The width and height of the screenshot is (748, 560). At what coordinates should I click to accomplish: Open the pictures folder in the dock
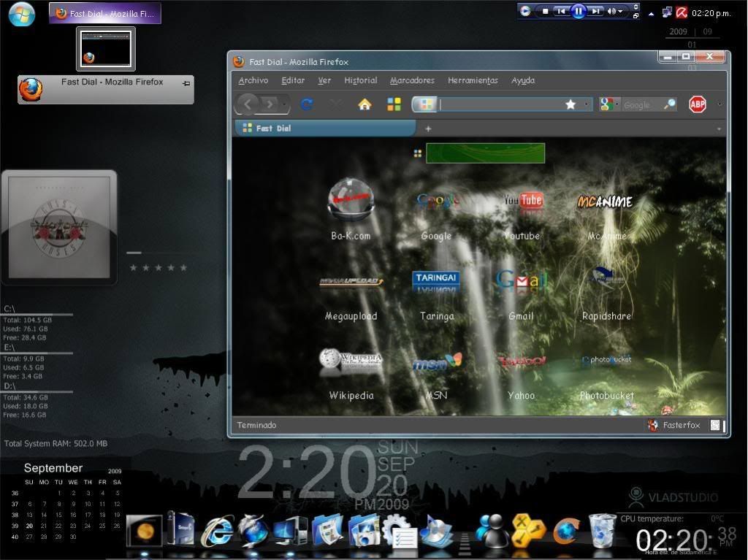[364, 531]
